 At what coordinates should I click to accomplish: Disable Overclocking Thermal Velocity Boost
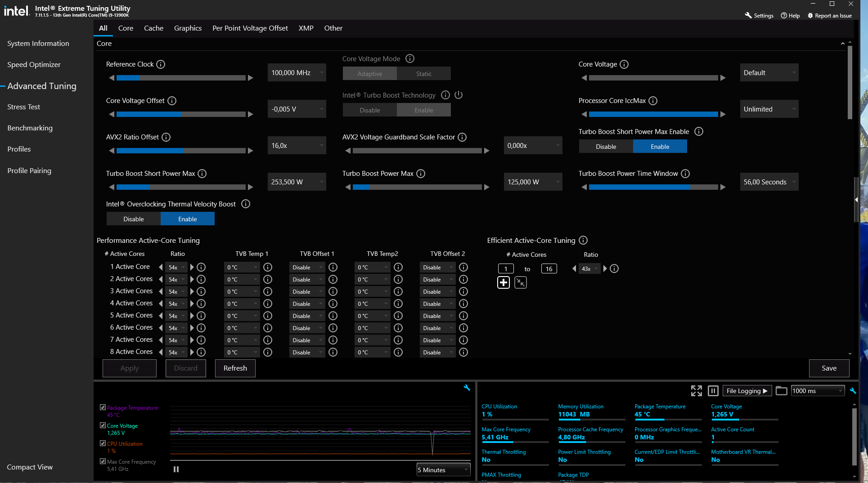[134, 219]
